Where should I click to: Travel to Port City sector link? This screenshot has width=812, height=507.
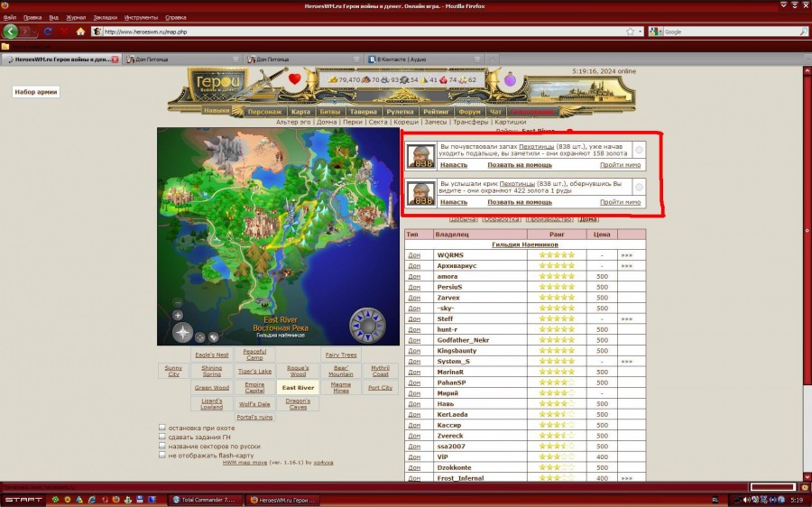(380, 387)
